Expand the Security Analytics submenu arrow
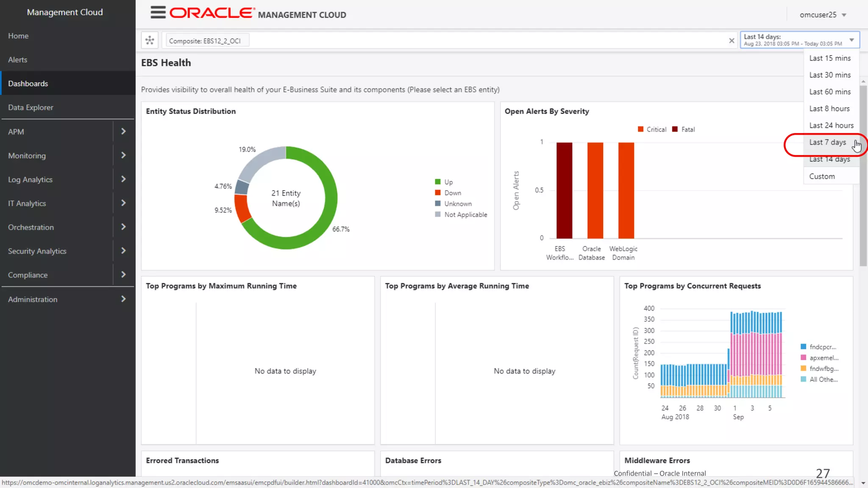Viewport: 868px width, 488px height. pos(123,251)
